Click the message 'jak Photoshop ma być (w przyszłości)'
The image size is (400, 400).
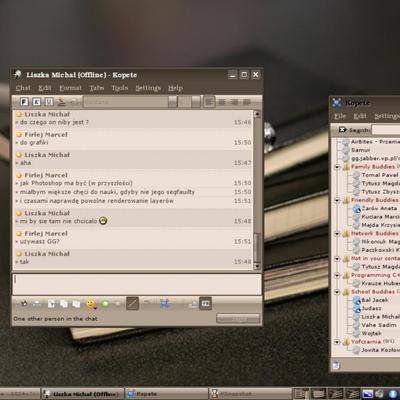(76, 183)
